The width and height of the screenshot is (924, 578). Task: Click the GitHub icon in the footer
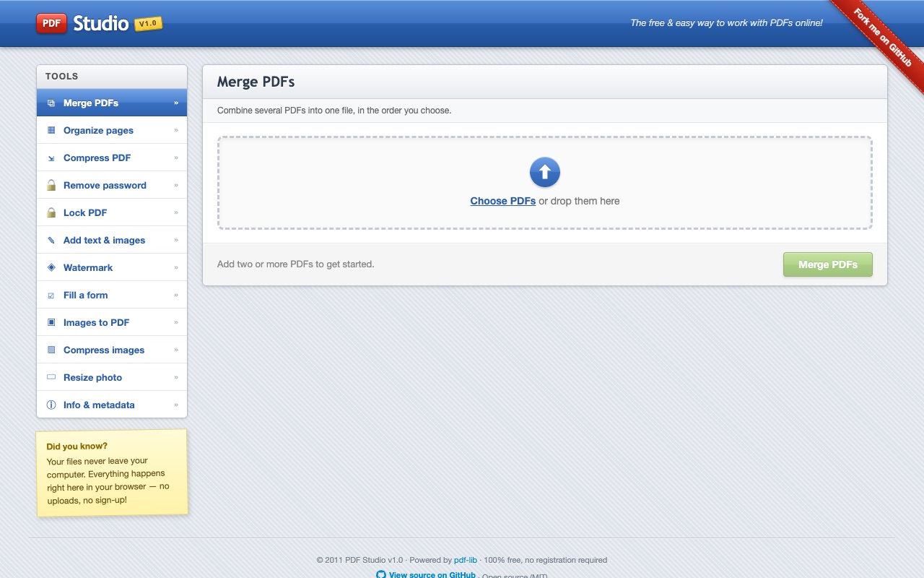click(381, 574)
